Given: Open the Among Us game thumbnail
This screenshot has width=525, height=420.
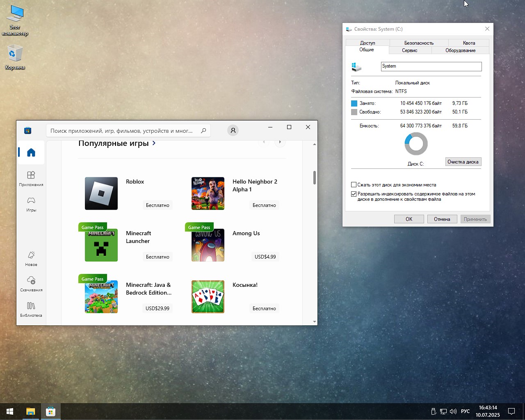Looking at the screenshot, I should tap(208, 245).
